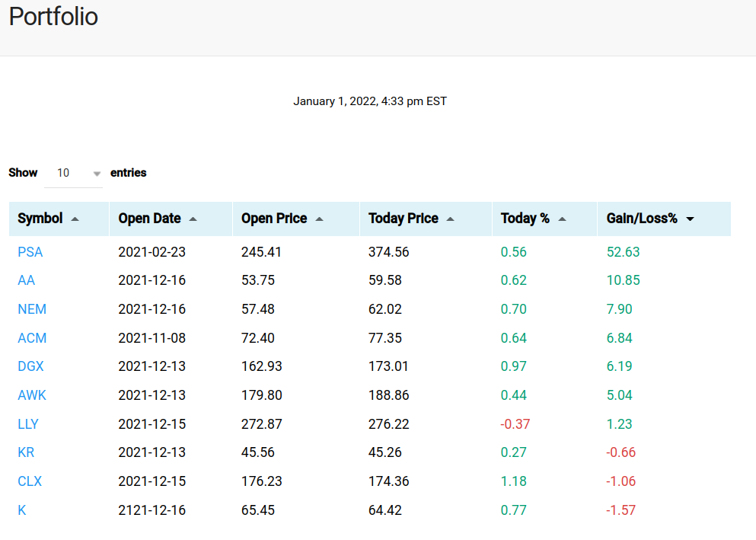The height and width of the screenshot is (540, 756).
Task: Sort table by Open Date header
Action: [171, 219]
